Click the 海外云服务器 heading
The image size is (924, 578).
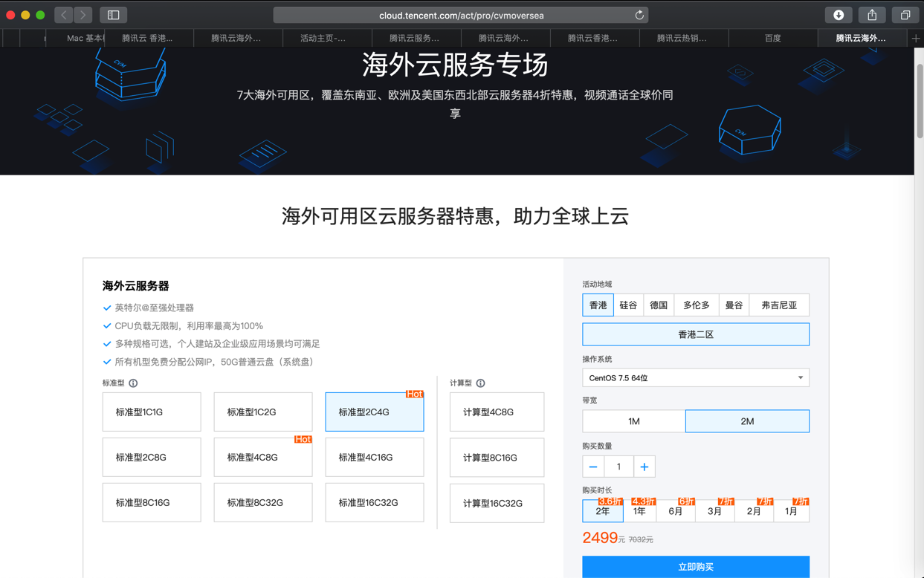[136, 286]
